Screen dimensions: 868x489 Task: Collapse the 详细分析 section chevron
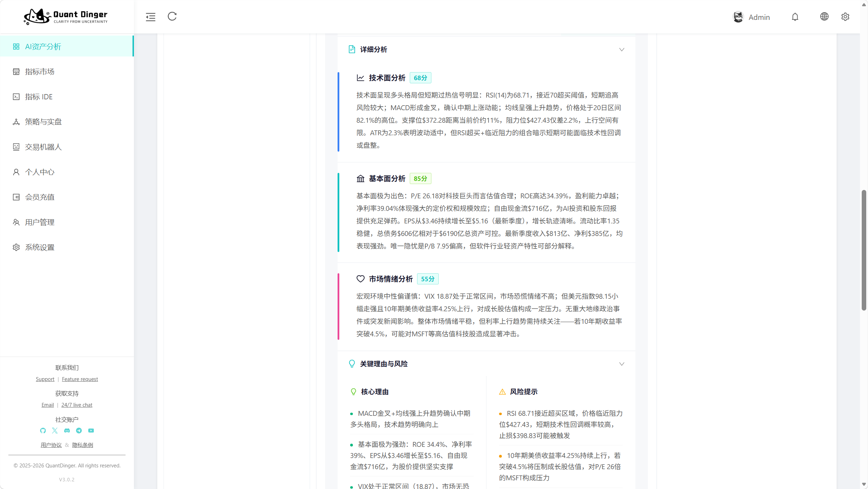[622, 49]
